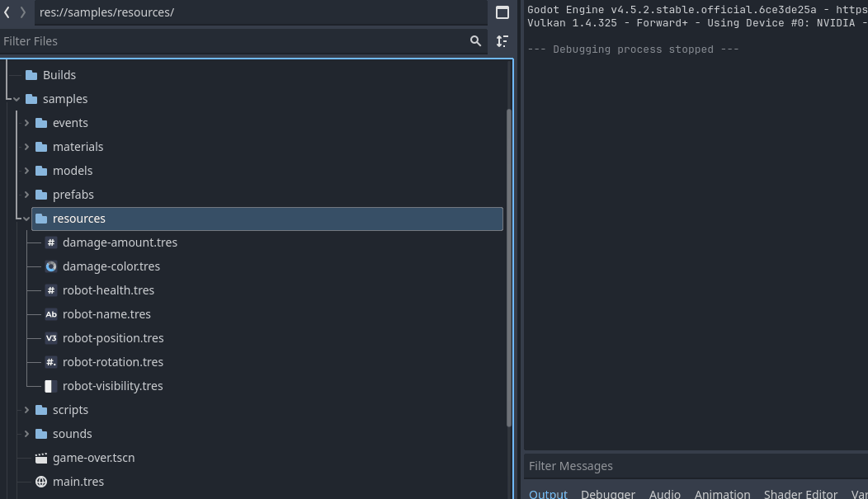Click the Vulkan 1.4.325 output line
Image resolution: width=868 pixels, height=499 pixels.
697,23
